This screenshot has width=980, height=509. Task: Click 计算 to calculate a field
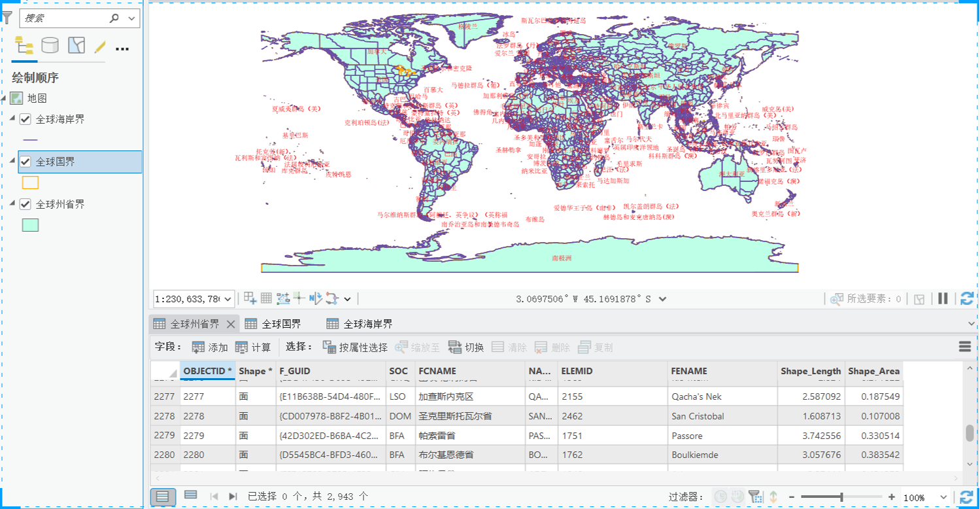tap(253, 347)
